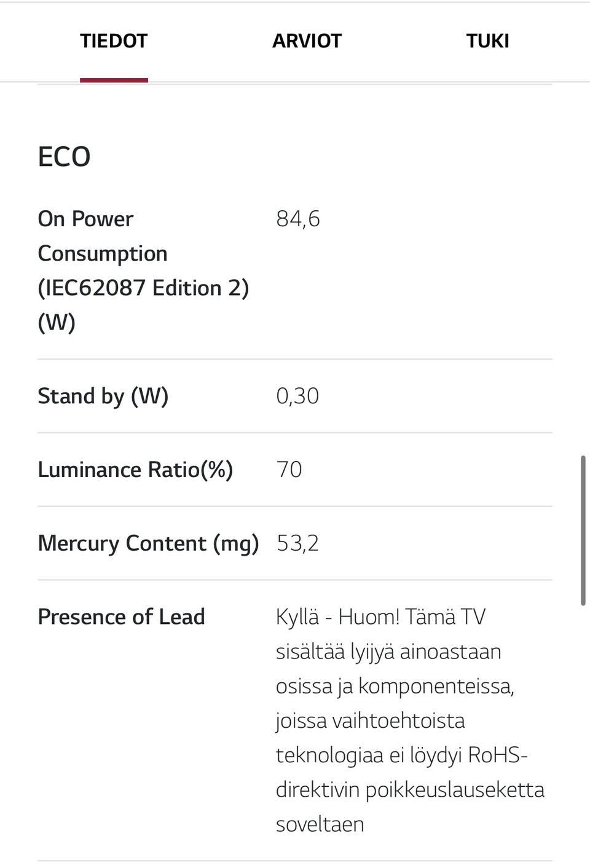Viewport: 590px width, 868px height.
Task: Click the page scrollbar thumb
Action: click(583, 531)
